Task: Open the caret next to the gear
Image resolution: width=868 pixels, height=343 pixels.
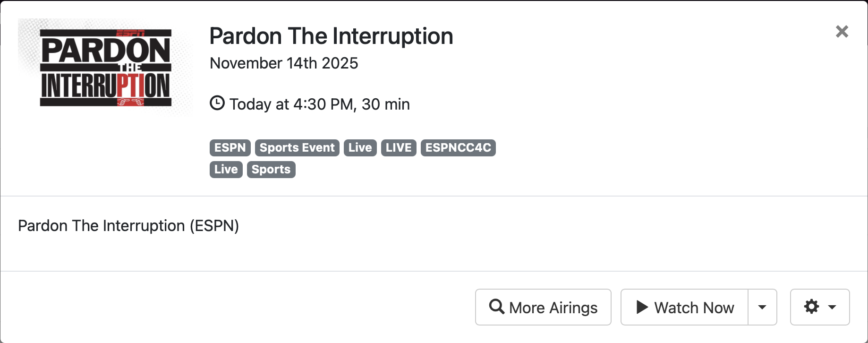Action: (832, 307)
